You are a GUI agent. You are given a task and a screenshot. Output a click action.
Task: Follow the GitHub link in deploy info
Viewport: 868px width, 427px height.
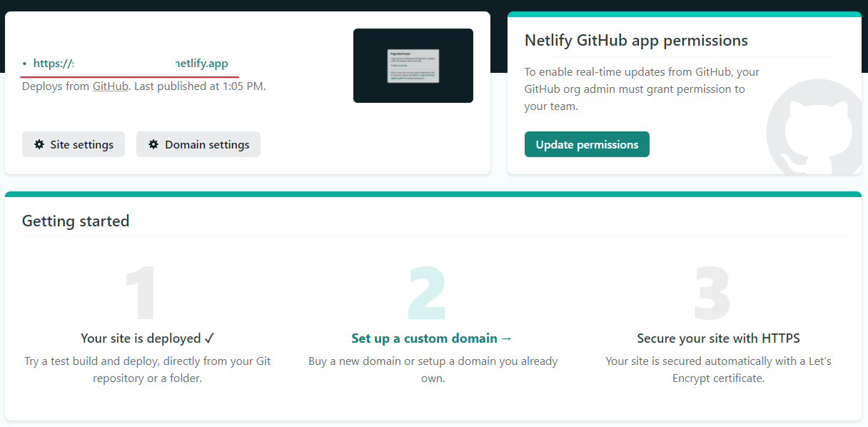tap(111, 86)
